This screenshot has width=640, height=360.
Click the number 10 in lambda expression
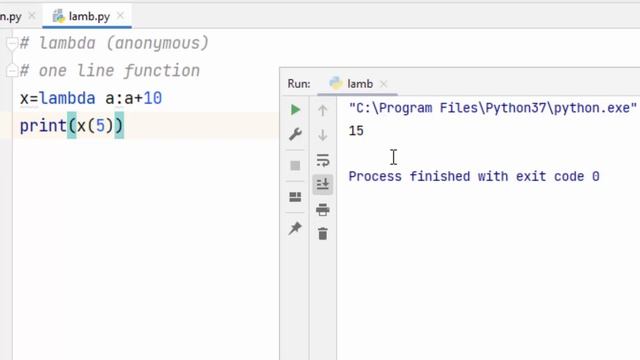(153, 98)
